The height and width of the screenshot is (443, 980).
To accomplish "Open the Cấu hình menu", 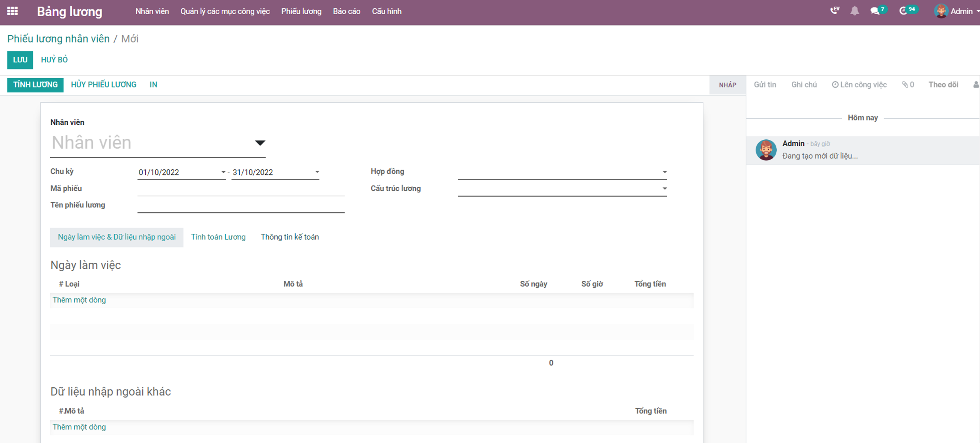I will pos(387,11).
